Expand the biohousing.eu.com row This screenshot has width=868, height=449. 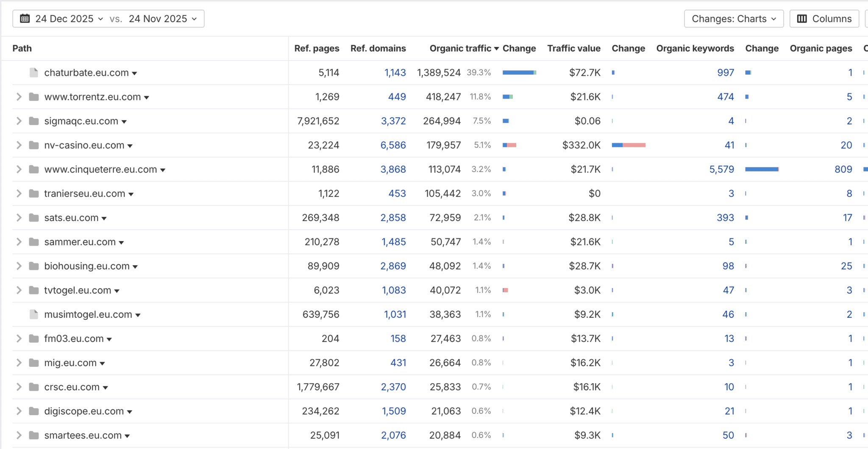click(19, 266)
